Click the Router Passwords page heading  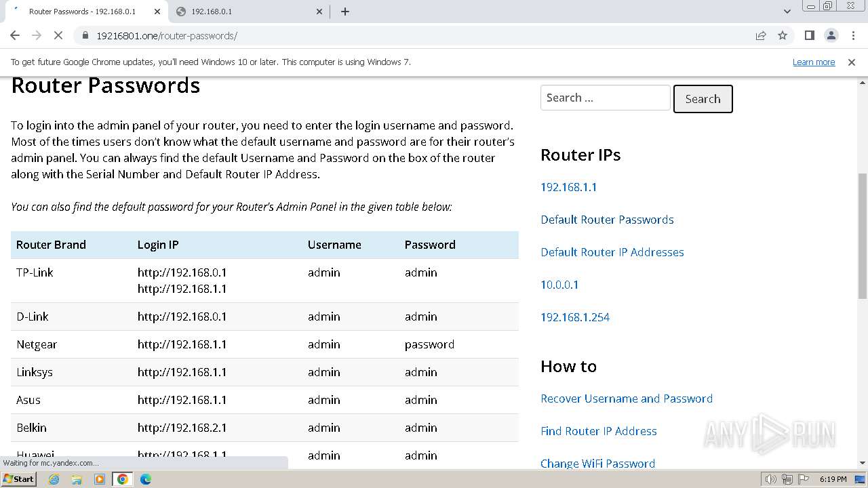106,85
